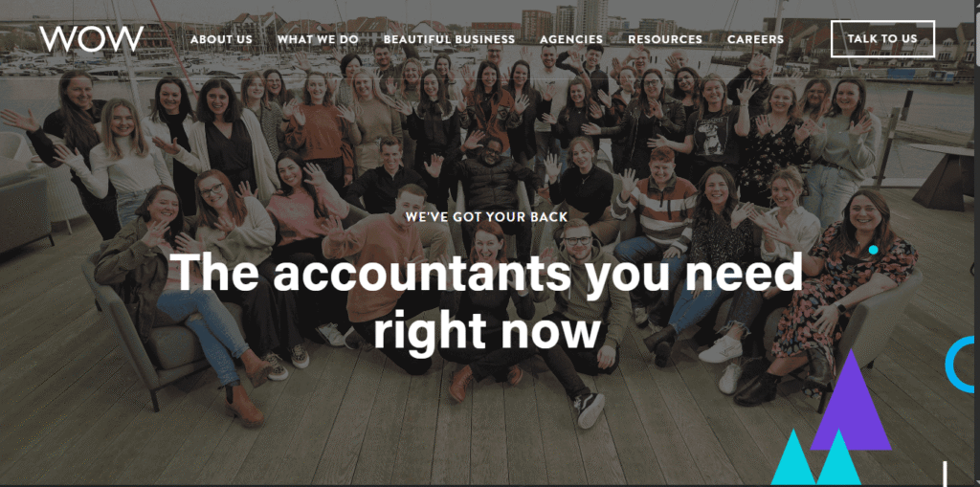Click the right cyan triangle shape
980x487 pixels.
[838, 457]
